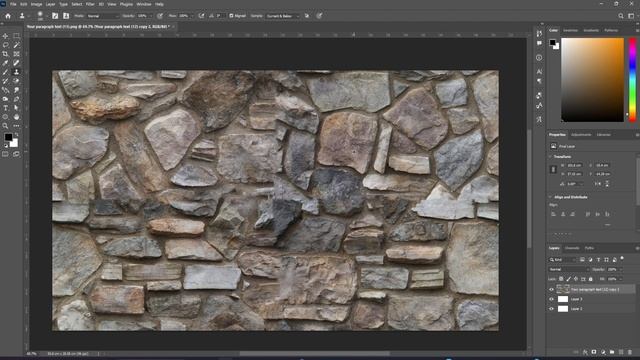Viewport: 640px width, 360px height.
Task: Click the Transform width input field
Action: (576, 165)
